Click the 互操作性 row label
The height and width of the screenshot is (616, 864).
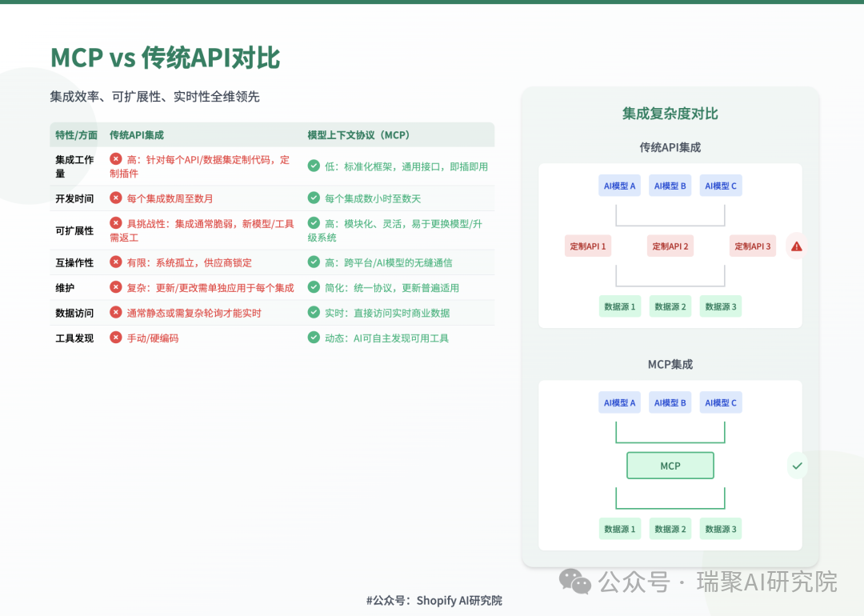point(74,262)
